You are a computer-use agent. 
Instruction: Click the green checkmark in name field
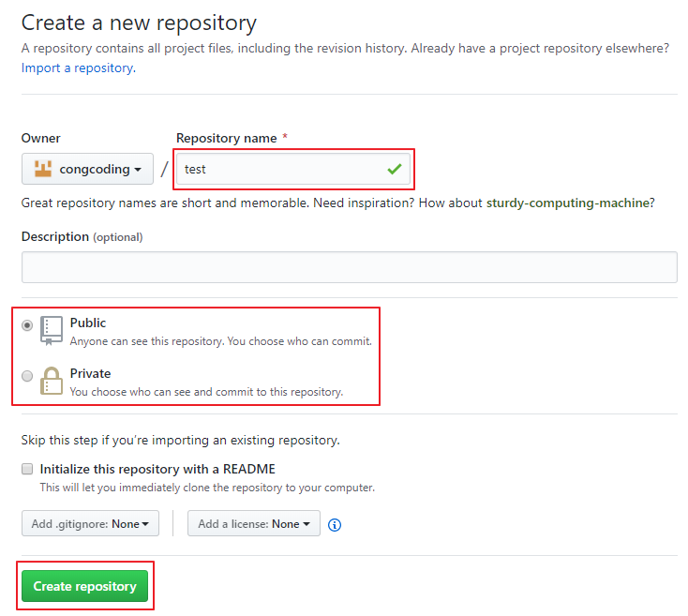pos(395,169)
